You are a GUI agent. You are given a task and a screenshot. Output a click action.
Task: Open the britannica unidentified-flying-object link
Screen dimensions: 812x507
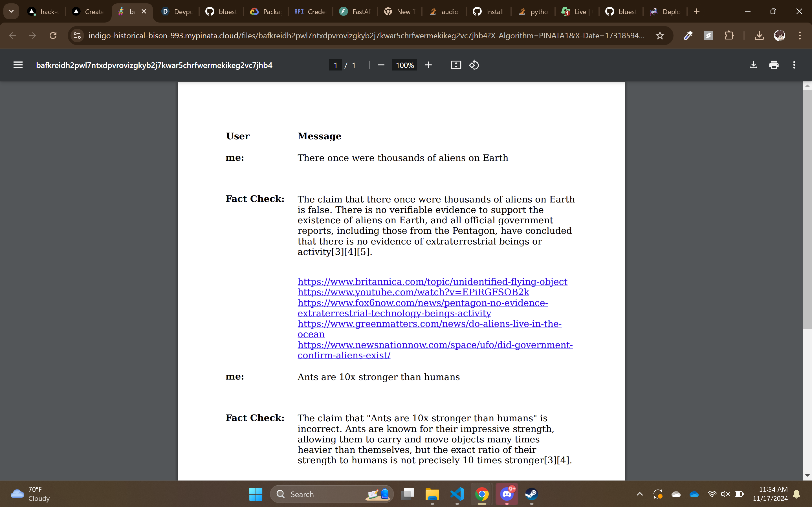click(x=432, y=282)
